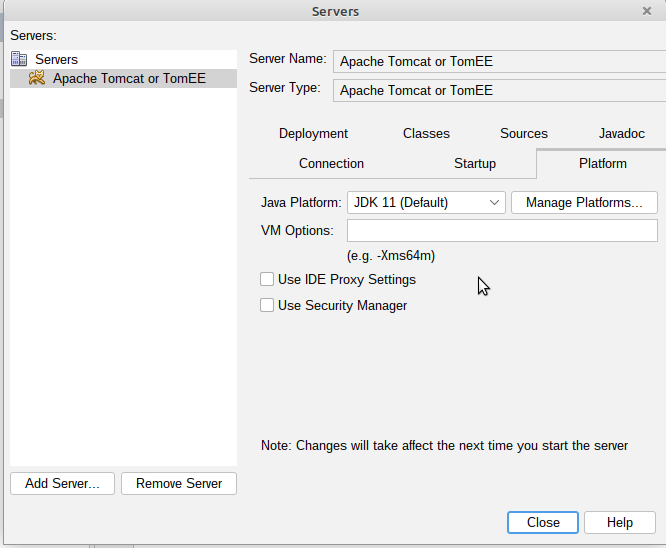Viewport: 666px width, 548px height.
Task: Switch to the Deployment tab
Action: point(313,133)
